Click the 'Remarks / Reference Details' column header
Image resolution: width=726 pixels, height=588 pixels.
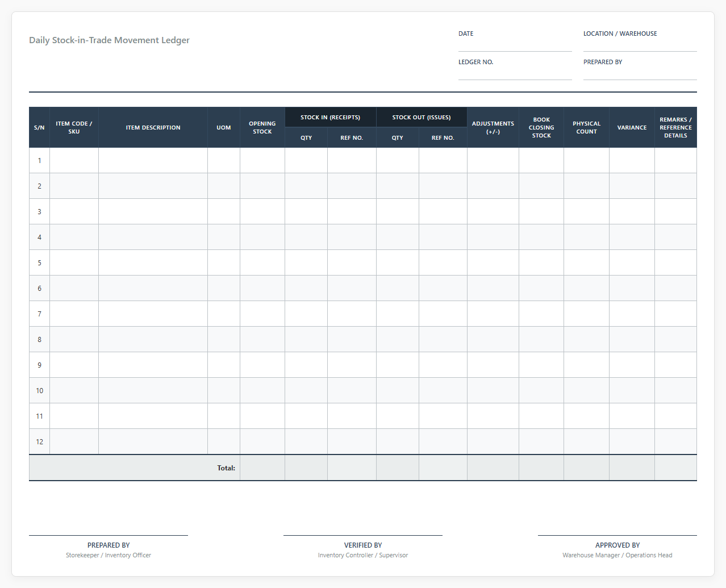[676, 127]
